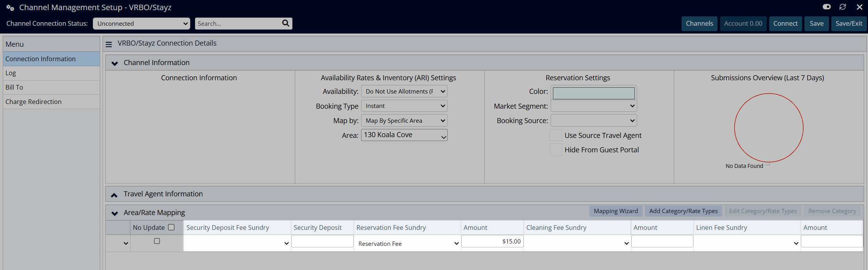The image size is (868, 270).
Task: Click the submissions overview circle chart
Action: click(769, 128)
